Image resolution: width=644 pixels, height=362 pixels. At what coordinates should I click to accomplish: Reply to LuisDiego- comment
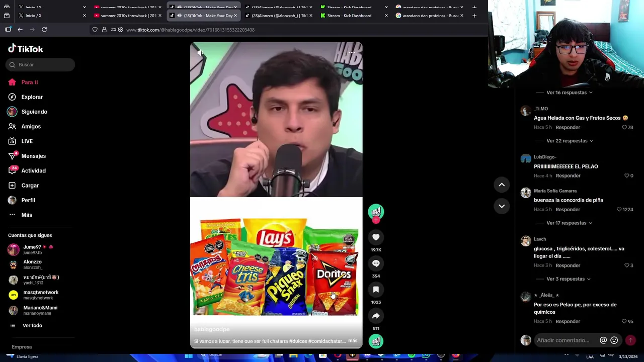click(x=568, y=175)
